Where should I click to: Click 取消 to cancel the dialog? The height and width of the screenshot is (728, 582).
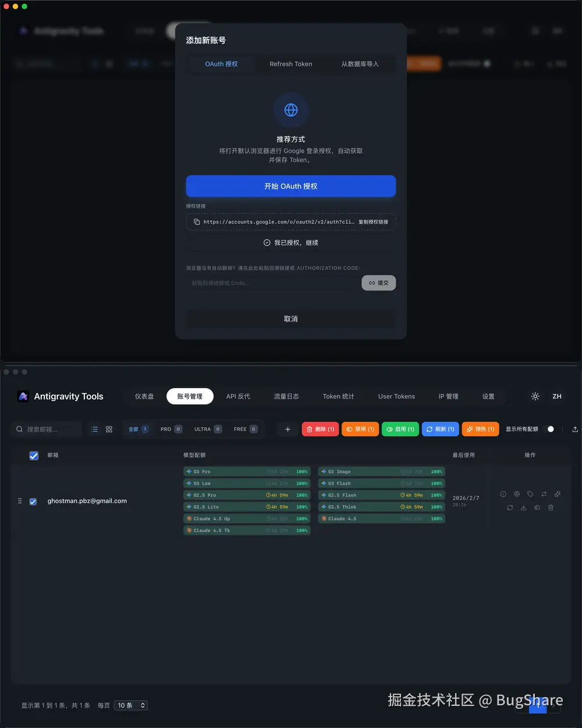click(x=291, y=319)
